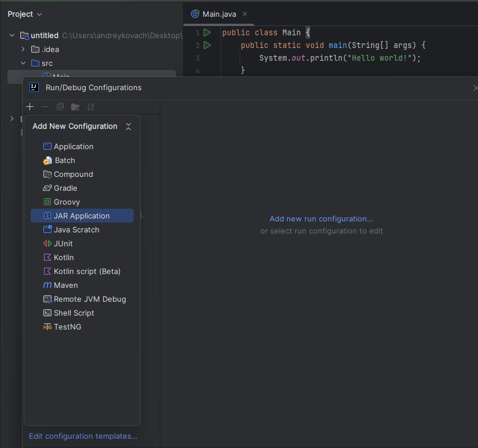Click the IntelliJ logo in dialog title
478x448 pixels.
(34, 87)
